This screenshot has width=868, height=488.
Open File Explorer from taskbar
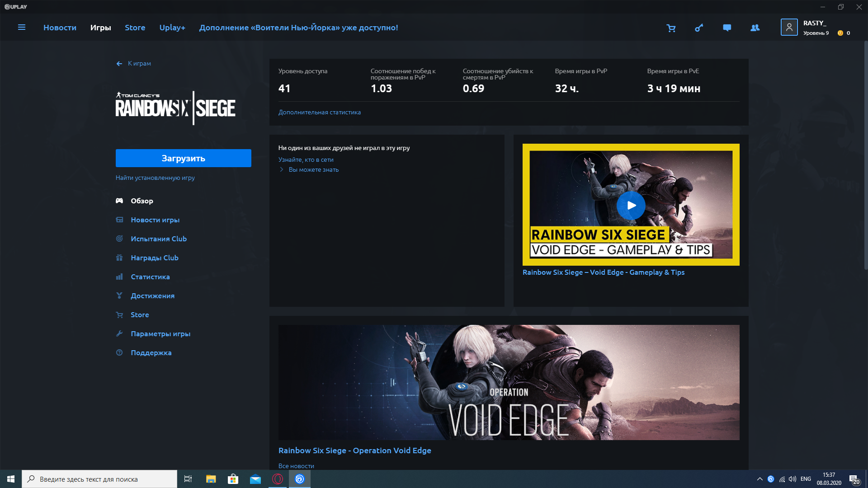coord(211,479)
